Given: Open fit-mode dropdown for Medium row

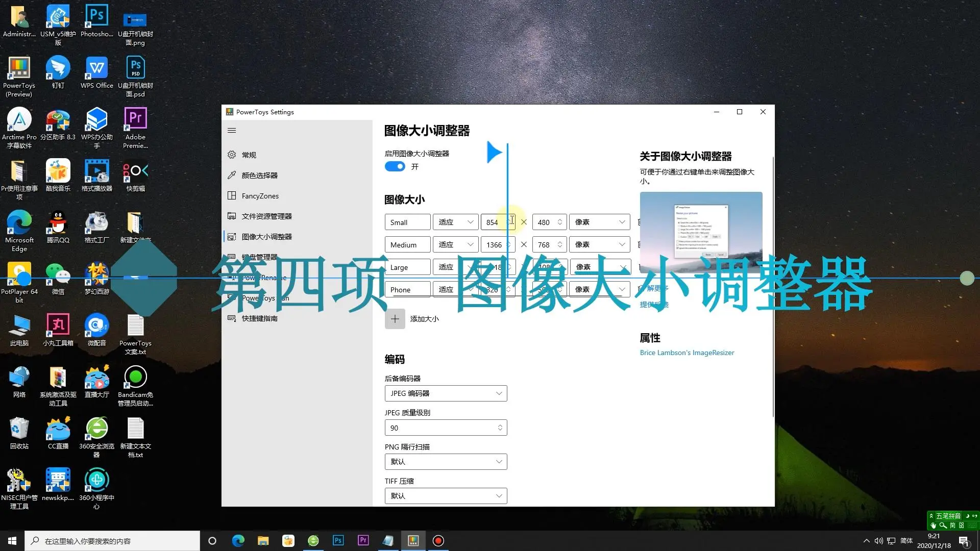Looking at the screenshot, I should tap(455, 245).
